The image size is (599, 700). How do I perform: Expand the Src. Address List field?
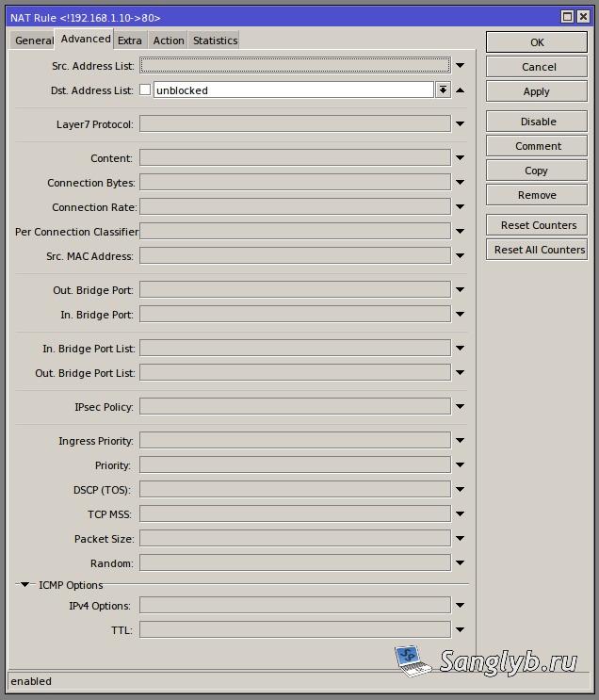[x=461, y=66]
